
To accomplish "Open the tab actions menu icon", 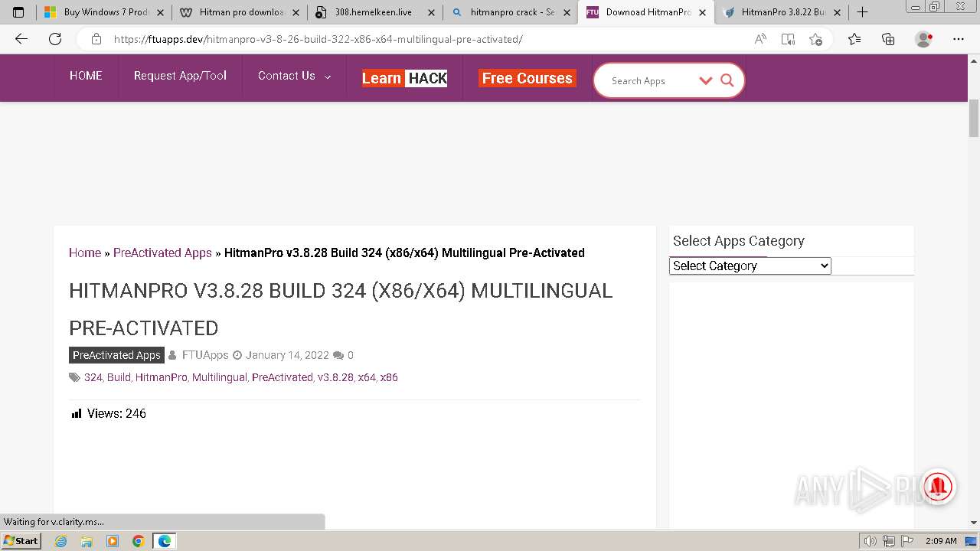I will click(x=18, y=12).
